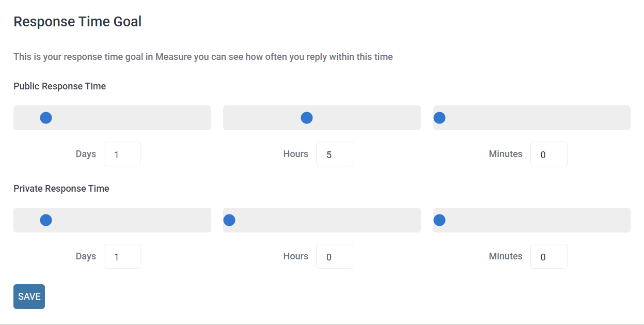Focus the Private Hours input field
Screen dimensions: 644x325
[x=335, y=256]
